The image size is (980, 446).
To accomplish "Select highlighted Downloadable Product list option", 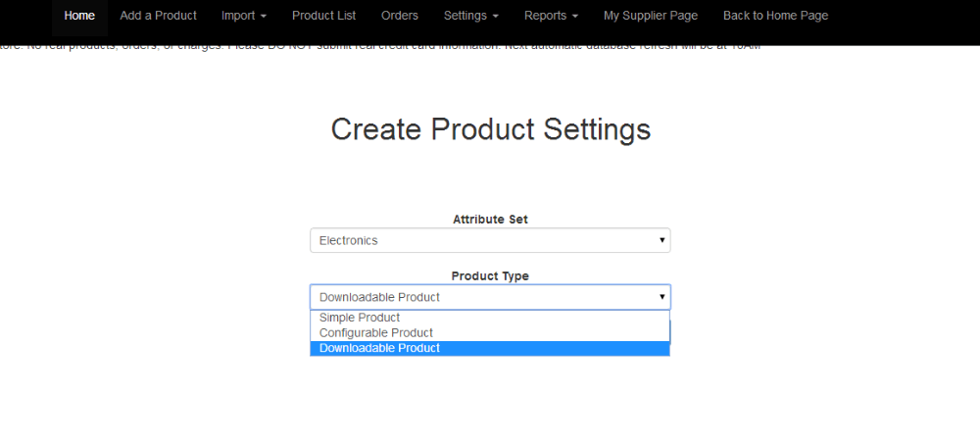I will click(379, 348).
